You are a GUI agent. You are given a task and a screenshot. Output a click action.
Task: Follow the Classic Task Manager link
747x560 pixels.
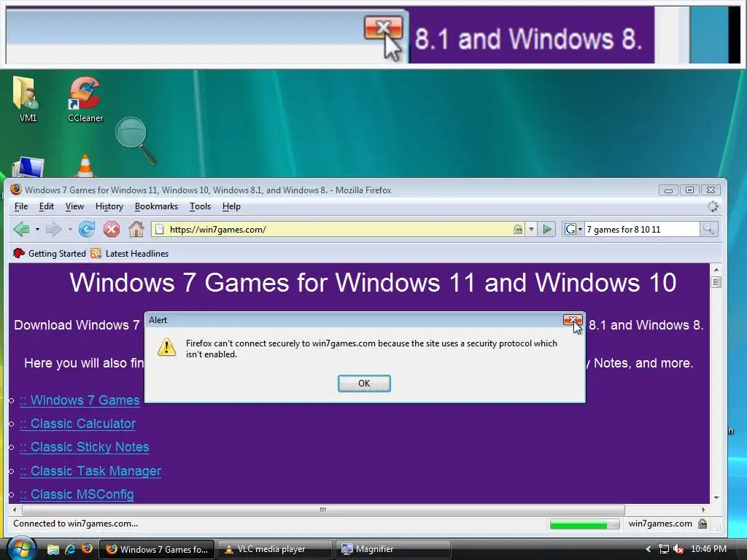tap(90, 470)
